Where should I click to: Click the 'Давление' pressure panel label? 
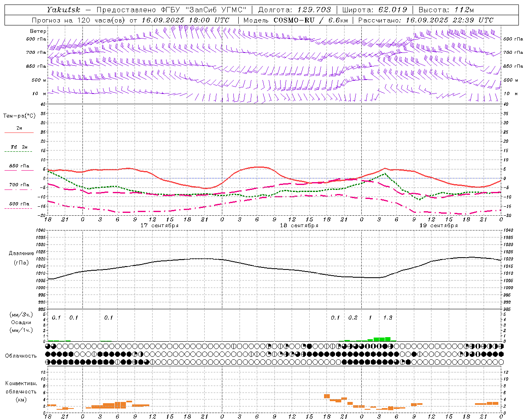21,253
